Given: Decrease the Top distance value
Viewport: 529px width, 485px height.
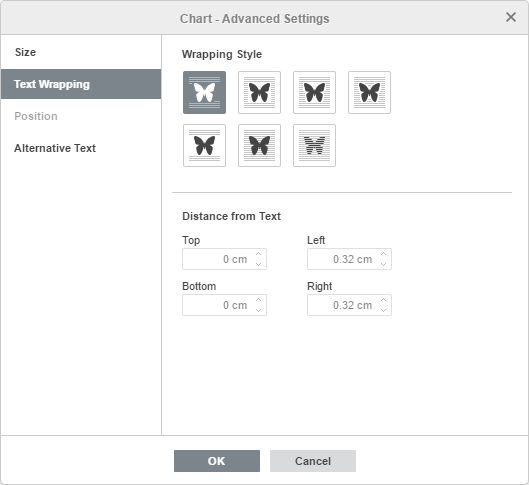Looking at the screenshot, I should point(258,264).
